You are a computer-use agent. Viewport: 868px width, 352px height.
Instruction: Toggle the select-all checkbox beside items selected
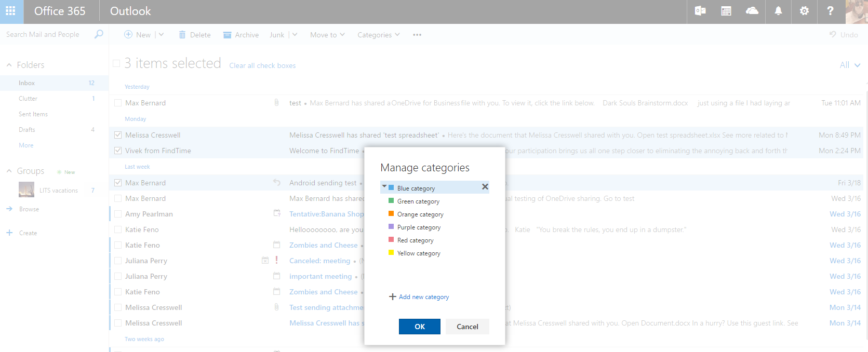(116, 63)
